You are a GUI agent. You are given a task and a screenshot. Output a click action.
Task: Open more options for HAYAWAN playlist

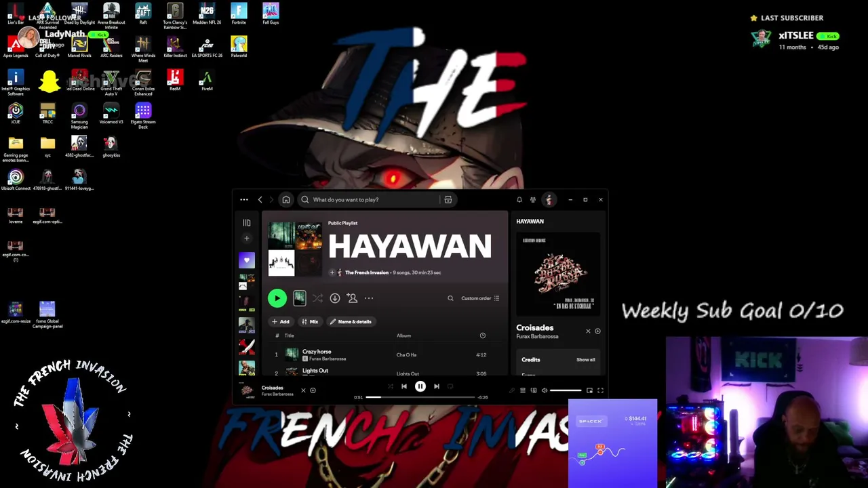tap(369, 298)
